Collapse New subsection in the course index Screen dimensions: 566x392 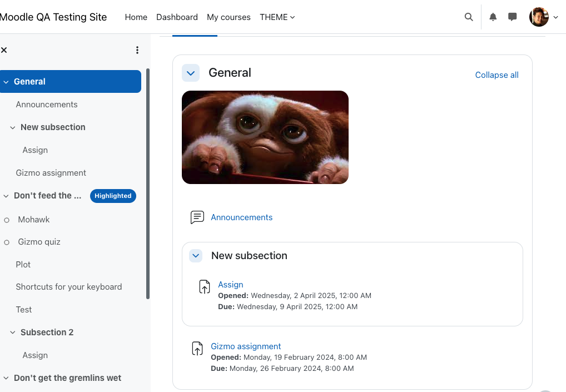13,127
